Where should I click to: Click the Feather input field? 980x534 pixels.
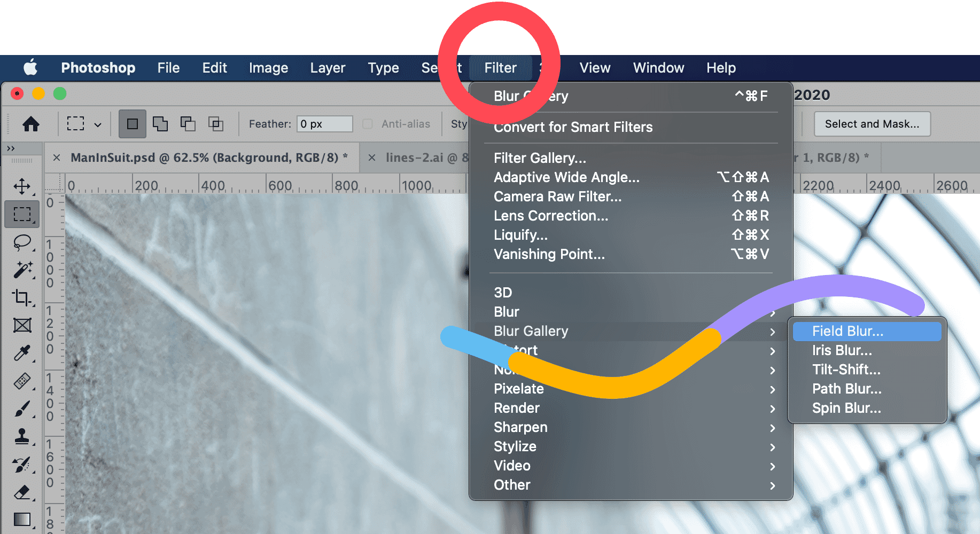coord(324,124)
